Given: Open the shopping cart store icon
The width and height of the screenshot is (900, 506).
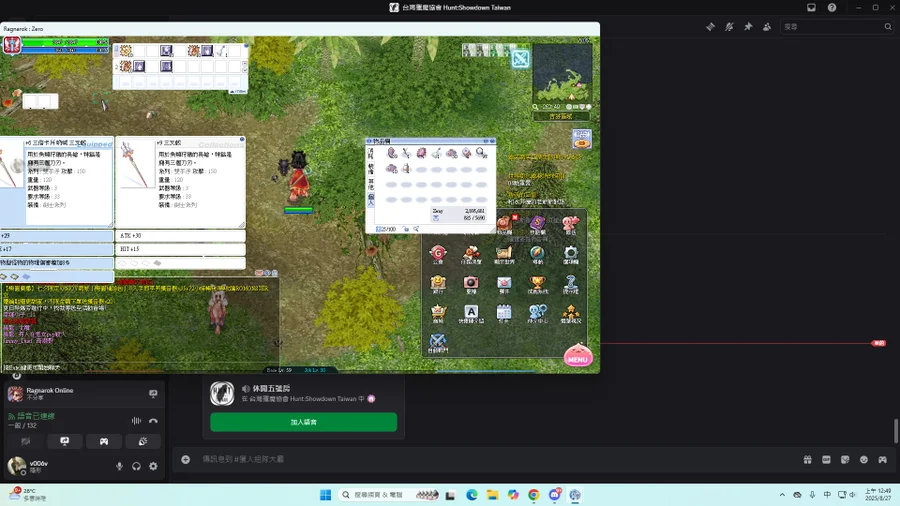Looking at the screenshot, I should tap(438, 312).
